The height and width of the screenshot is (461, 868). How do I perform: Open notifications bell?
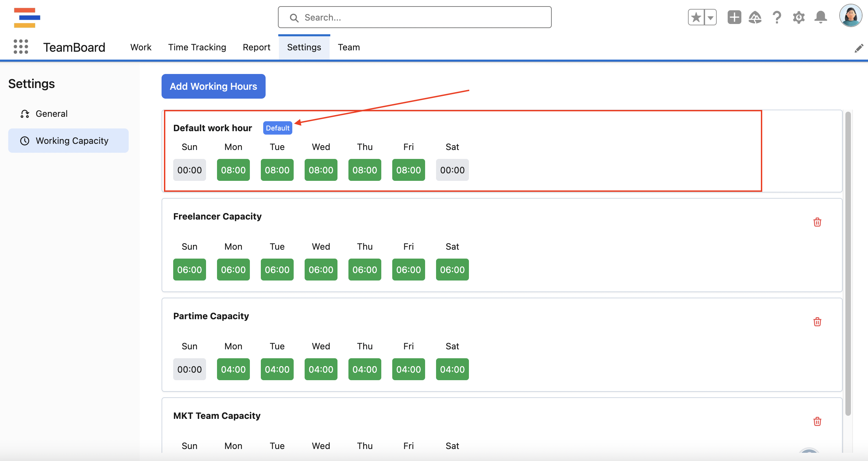click(820, 17)
